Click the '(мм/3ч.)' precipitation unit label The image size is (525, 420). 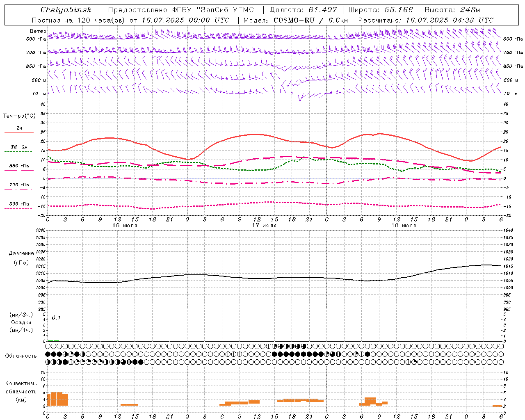(21, 315)
